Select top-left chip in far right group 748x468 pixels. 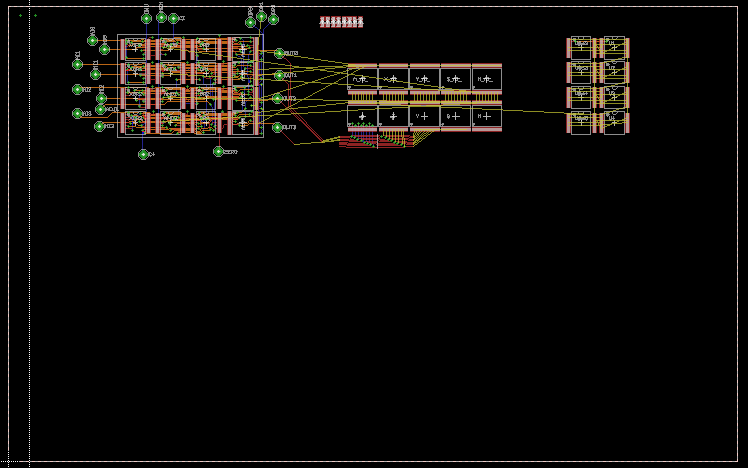tap(581, 47)
